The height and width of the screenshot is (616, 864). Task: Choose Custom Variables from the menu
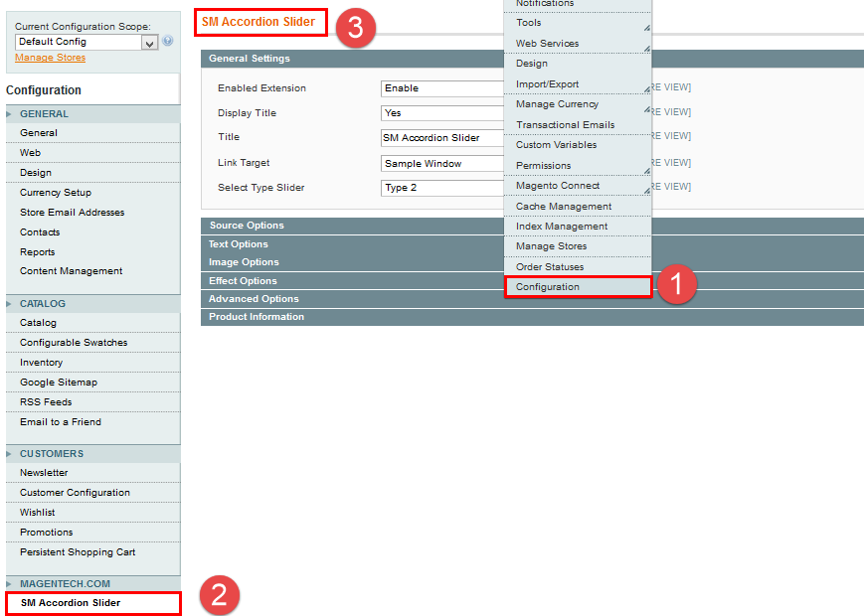tap(578, 145)
